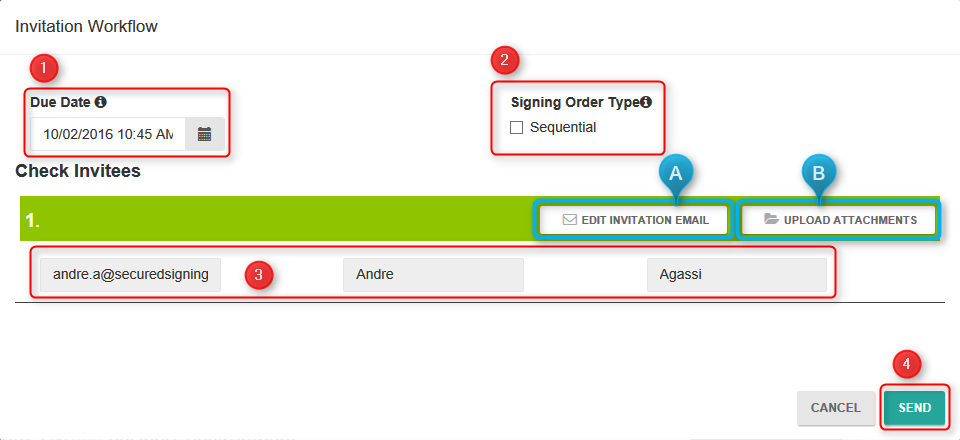Click the first name field containing Andre
This screenshot has height=440, width=960.
(x=433, y=275)
